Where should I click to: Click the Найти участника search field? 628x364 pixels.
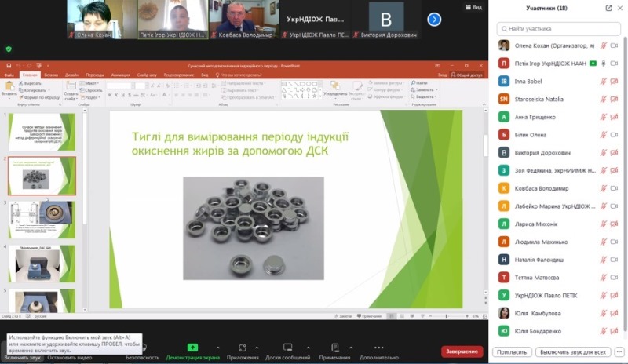[559, 29]
